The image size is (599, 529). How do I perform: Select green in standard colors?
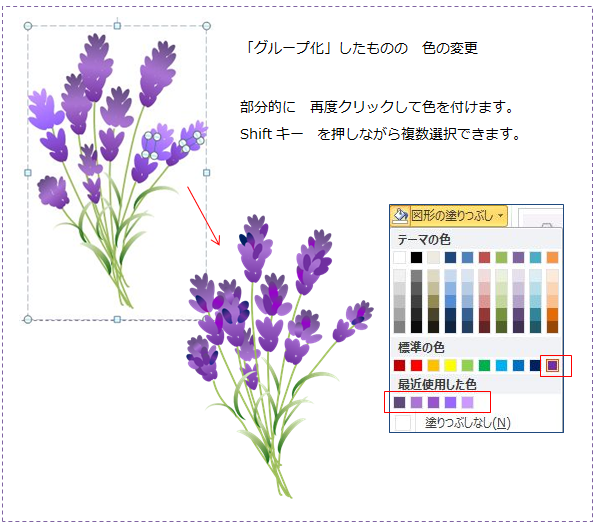click(x=484, y=366)
